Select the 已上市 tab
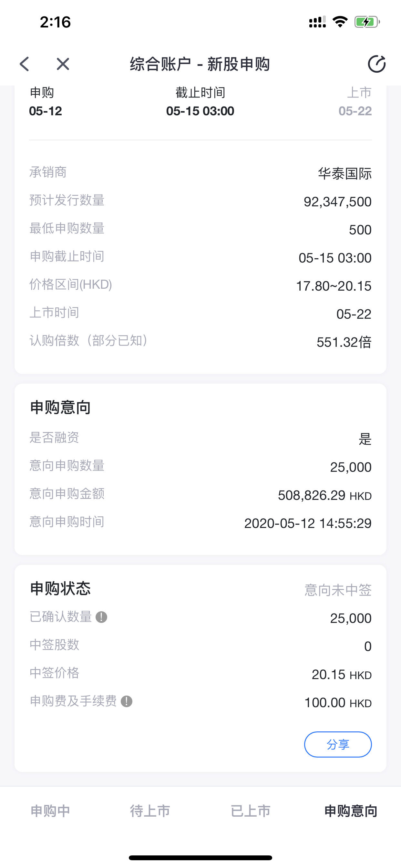401x868 pixels. pos(250,811)
